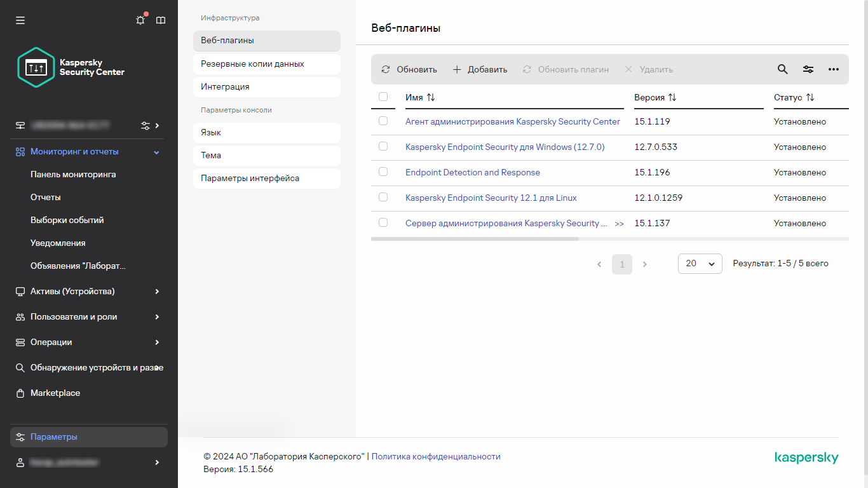This screenshot has height=488, width=868.
Task: Sort table by Версия column arrows
Action: tap(672, 97)
